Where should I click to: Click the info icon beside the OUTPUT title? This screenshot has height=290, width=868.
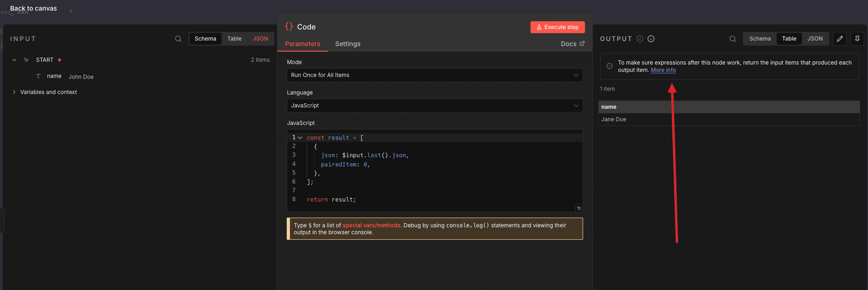651,39
